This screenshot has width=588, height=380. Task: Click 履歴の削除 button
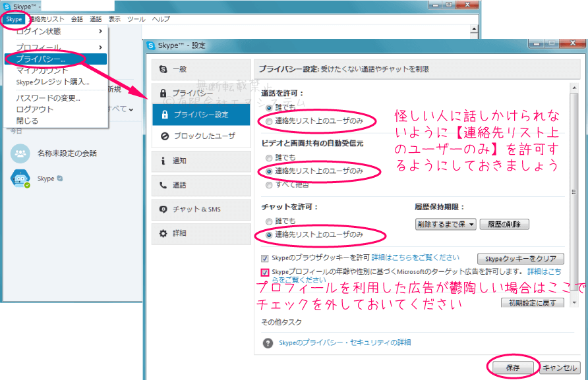click(x=504, y=224)
